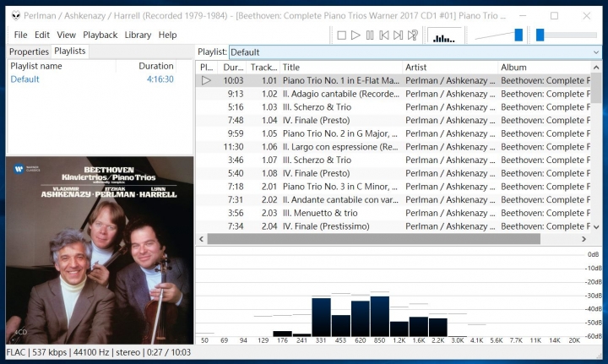The height and width of the screenshot is (364, 608).
Task: Select track 1.08 IV. Finale (Presto)
Action: (394, 173)
